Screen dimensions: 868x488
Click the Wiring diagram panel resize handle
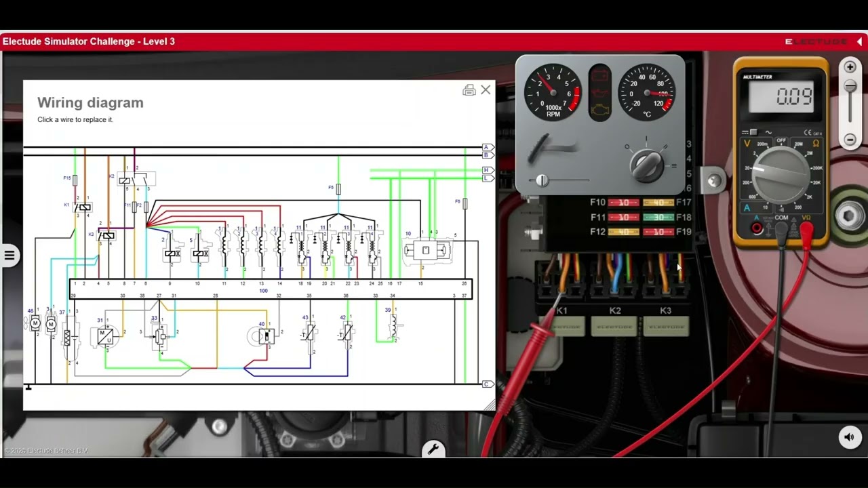coord(490,405)
